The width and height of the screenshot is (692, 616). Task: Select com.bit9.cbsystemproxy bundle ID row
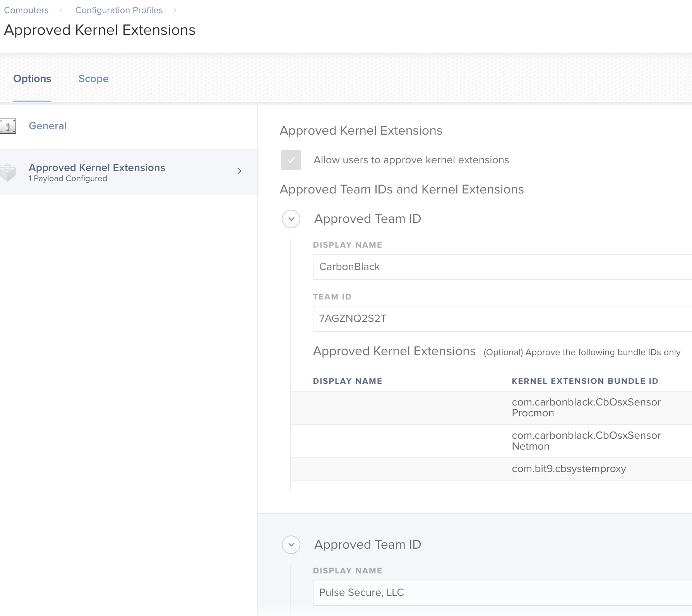pyautogui.click(x=491, y=469)
